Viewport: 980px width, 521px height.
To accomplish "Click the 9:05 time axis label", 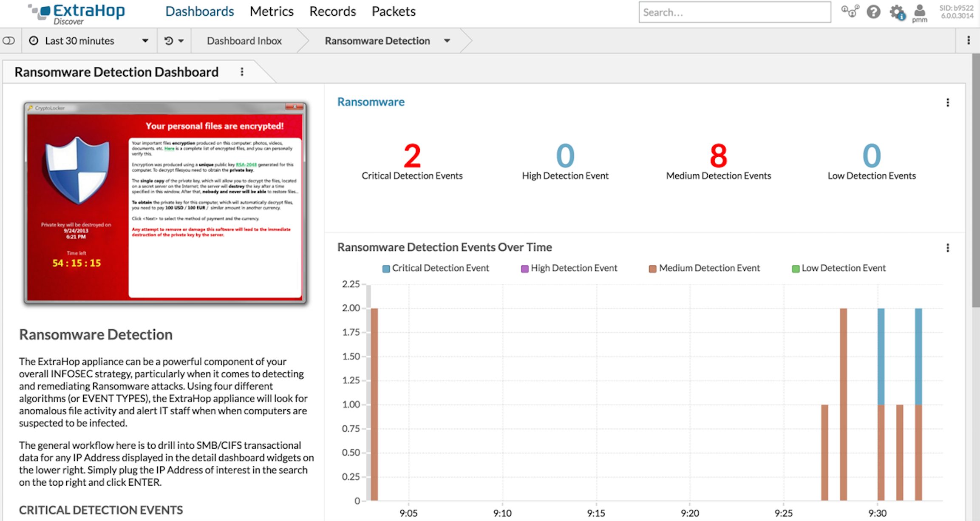I will tap(408, 513).
